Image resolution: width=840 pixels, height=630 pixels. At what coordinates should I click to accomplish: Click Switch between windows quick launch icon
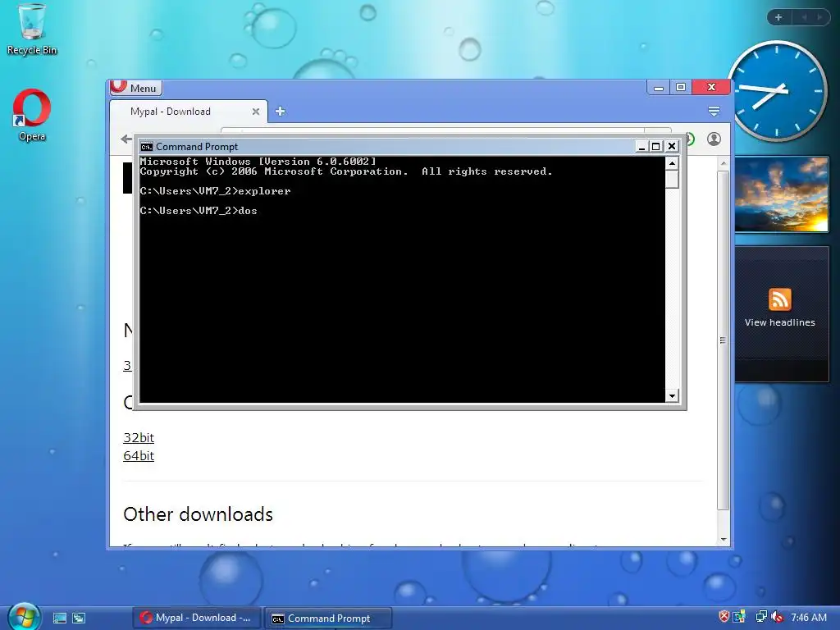click(x=79, y=619)
